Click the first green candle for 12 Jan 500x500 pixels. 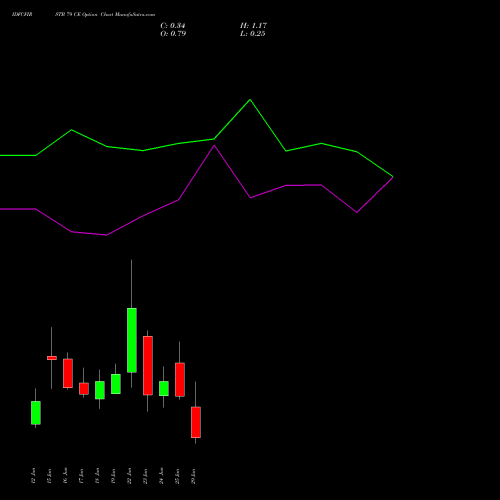[36, 413]
